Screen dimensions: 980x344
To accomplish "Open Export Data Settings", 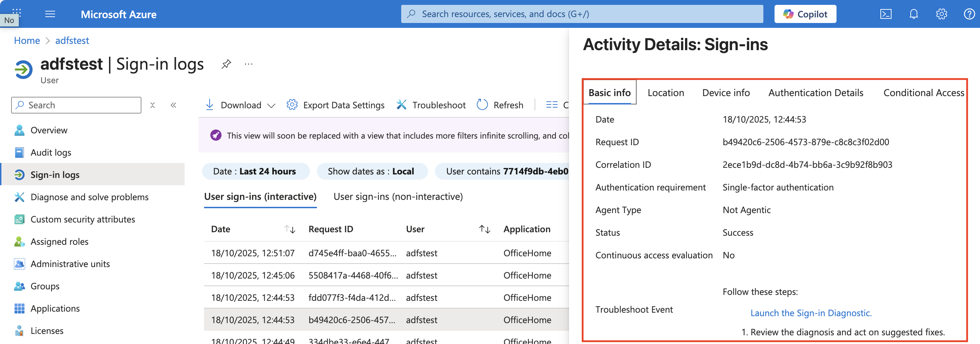I will [335, 105].
